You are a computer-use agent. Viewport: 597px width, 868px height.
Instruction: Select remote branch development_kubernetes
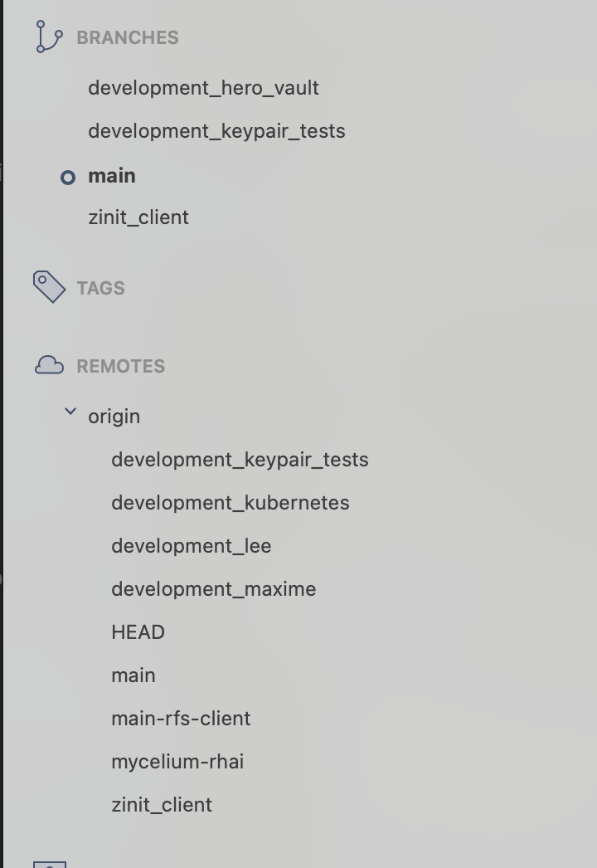231,503
